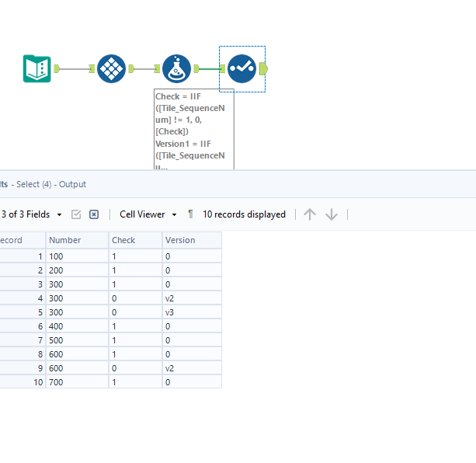Click the Record column header
This screenshot has width=476, height=463.
(23, 240)
